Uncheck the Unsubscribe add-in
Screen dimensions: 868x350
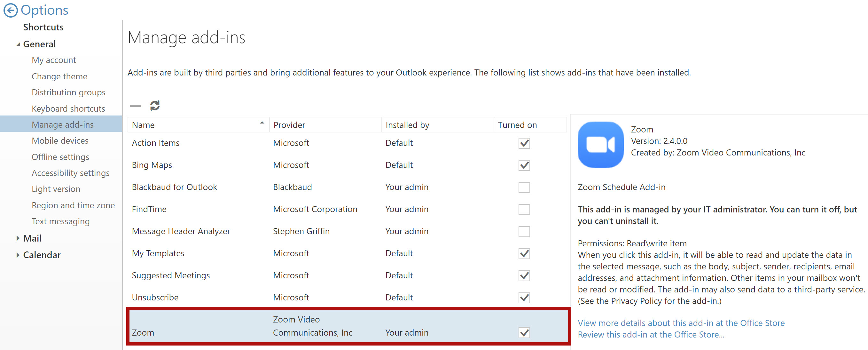pyautogui.click(x=524, y=298)
